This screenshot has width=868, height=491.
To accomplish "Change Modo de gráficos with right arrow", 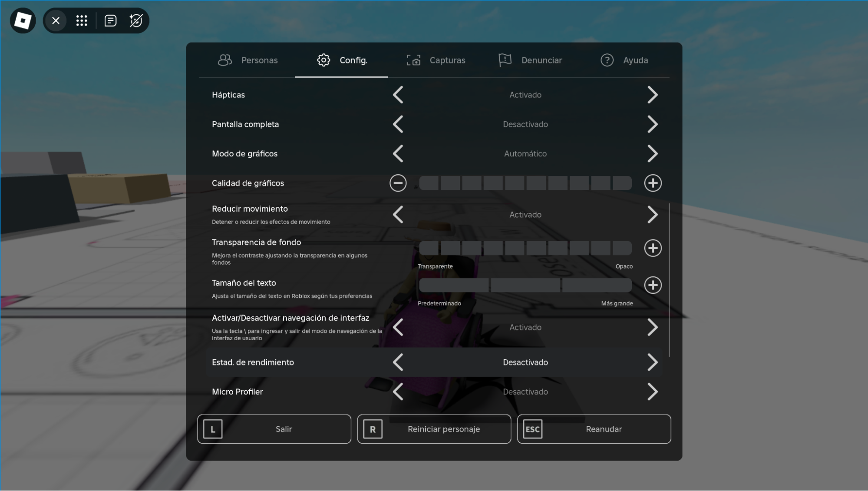I will (x=653, y=153).
